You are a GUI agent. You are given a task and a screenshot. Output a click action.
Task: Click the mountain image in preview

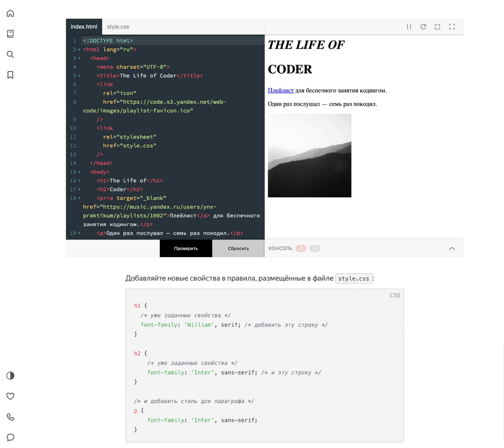(309, 156)
